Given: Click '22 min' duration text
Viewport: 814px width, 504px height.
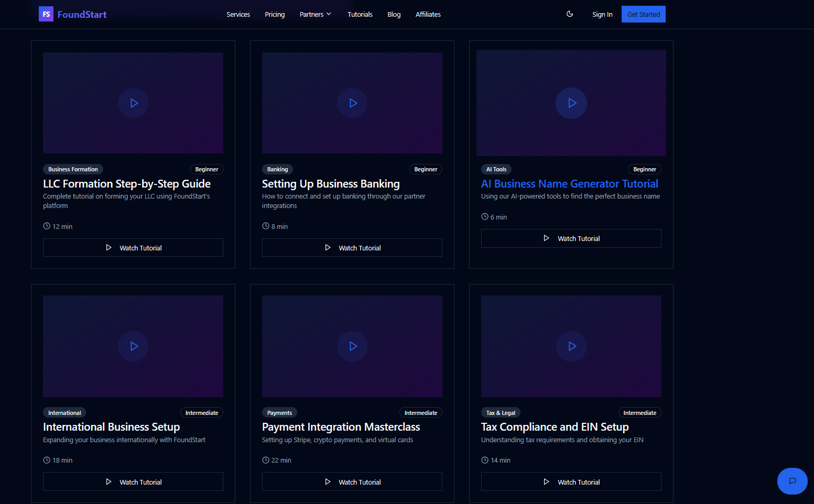Looking at the screenshot, I should click(281, 460).
